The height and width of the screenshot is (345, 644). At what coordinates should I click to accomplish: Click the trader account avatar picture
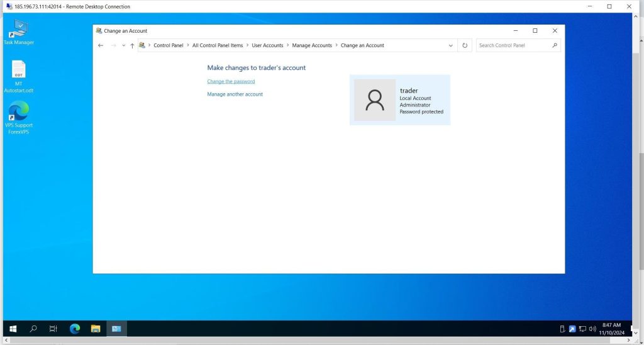coord(375,100)
